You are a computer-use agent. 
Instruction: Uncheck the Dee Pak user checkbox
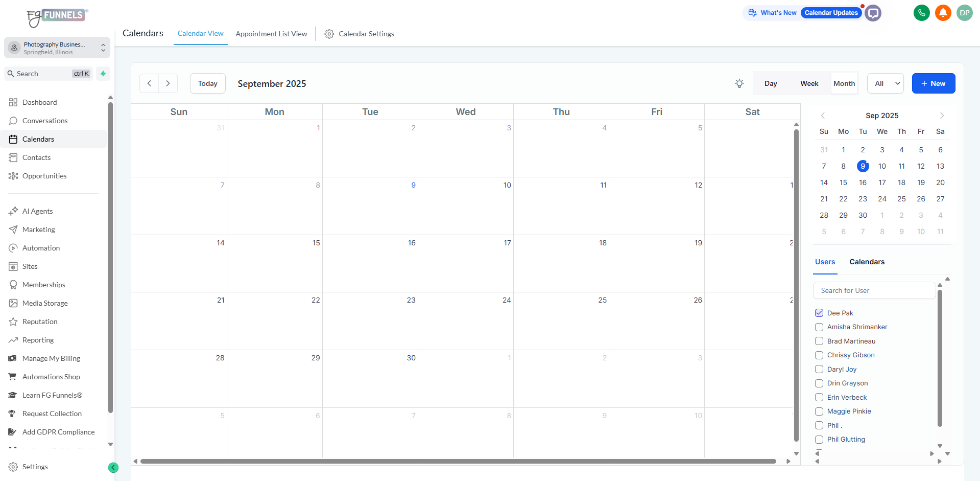[x=819, y=313]
